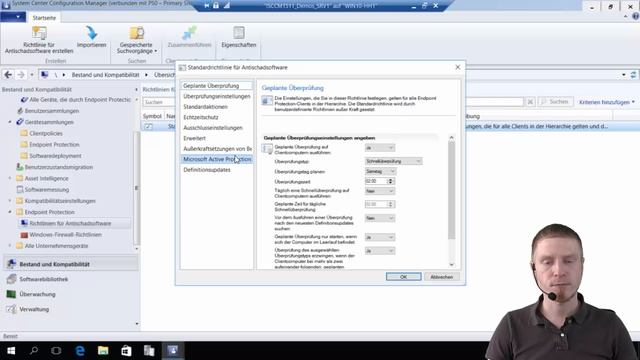Open the neuesten Definitionsupdates suchen dropdown
The height and width of the screenshot is (360, 640).
380,218
